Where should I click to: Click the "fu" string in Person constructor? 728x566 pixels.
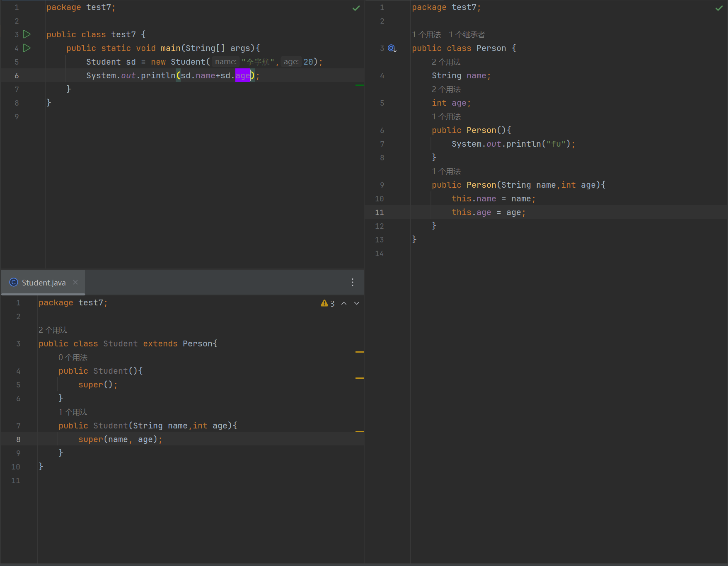(556, 144)
